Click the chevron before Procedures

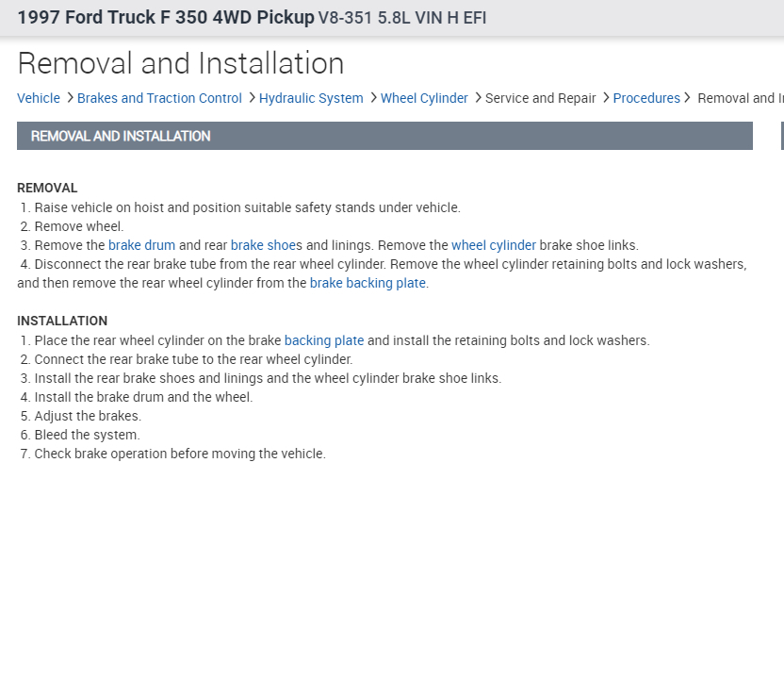click(x=606, y=98)
